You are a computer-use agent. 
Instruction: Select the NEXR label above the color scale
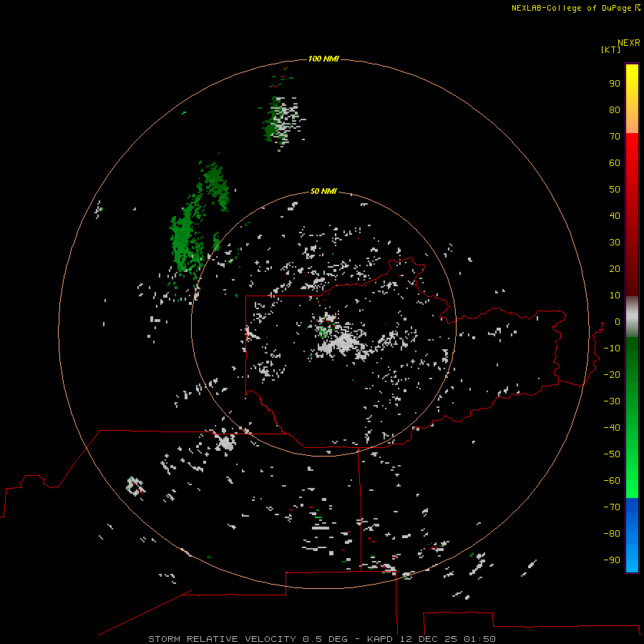629,43
